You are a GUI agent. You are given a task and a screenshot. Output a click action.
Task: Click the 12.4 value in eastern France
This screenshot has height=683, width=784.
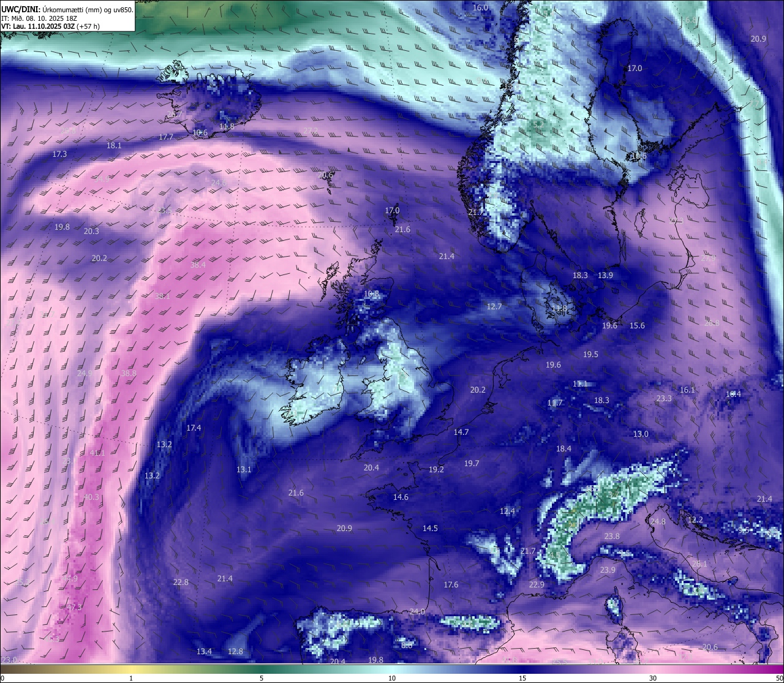pyautogui.click(x=507, y=511)
